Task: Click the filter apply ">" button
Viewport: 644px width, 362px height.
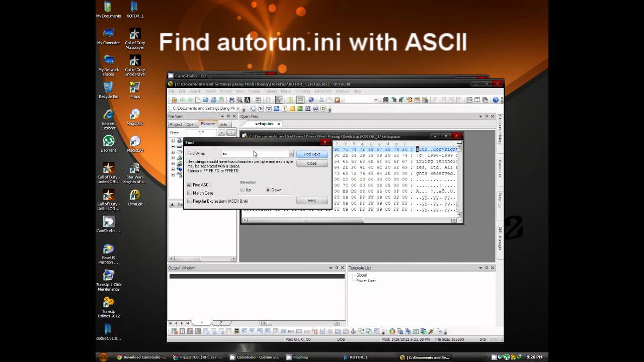Action: (x=221, y=133)
